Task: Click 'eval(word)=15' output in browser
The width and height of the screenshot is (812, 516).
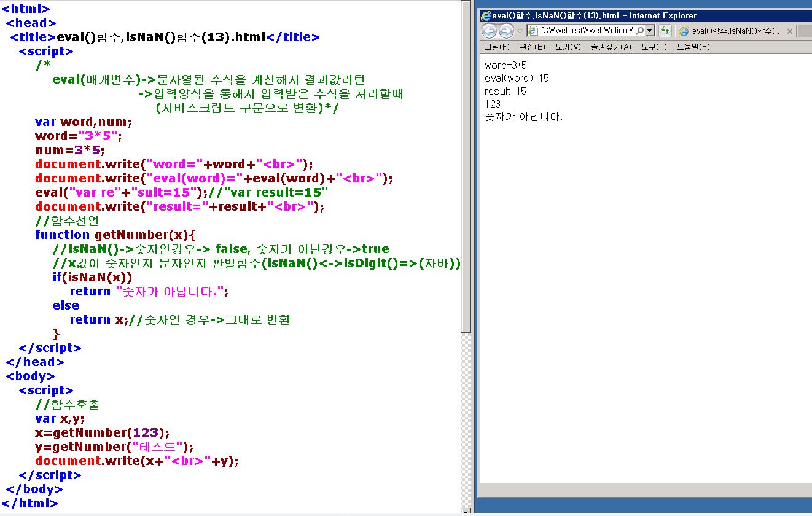Action: coord(517,78)
